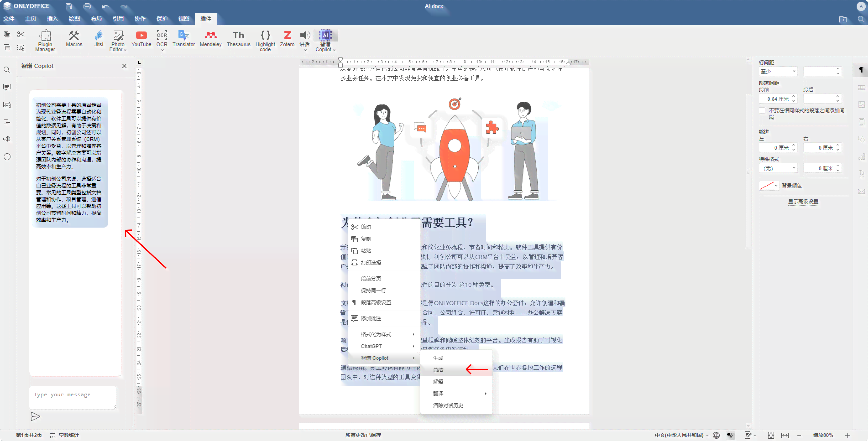The image size is (868, 441).
Task: Click the cut scissors toolbar icon
Action: pyautogui.click(x=21, y=34)
